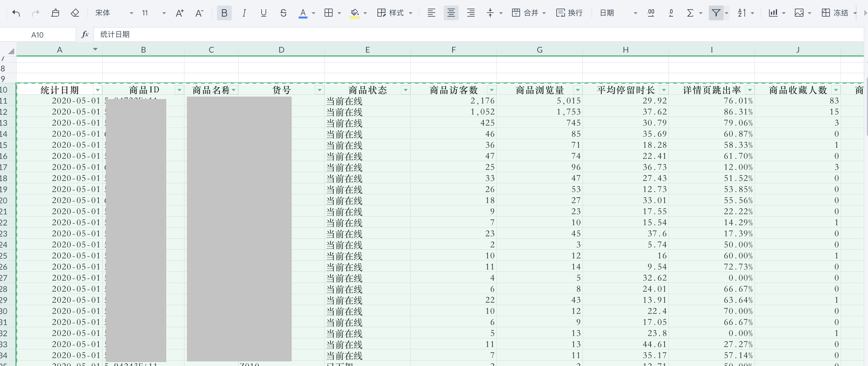Click the select-all corner triangle
The width and height of the screenshot is (868, 366).
[x=11, y=51]
